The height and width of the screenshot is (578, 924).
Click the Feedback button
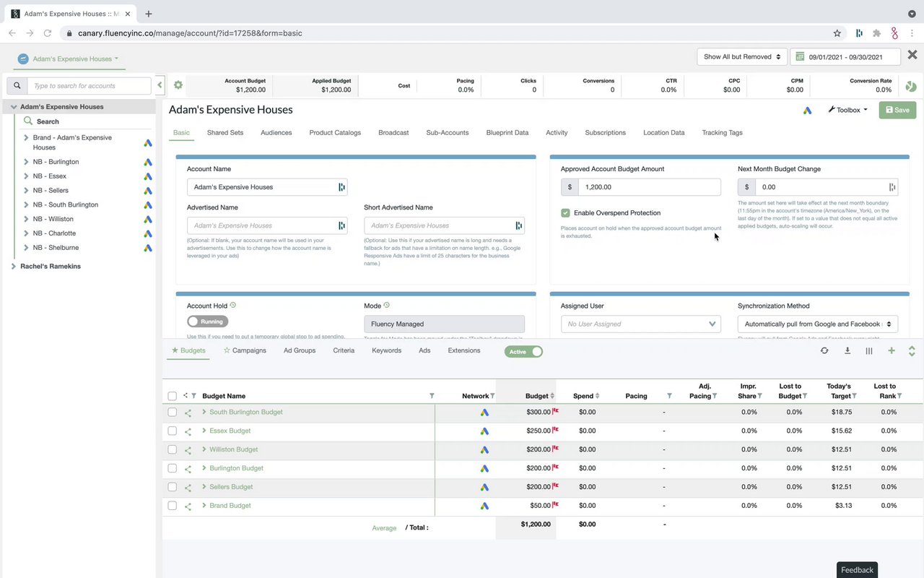pos(857,570)
